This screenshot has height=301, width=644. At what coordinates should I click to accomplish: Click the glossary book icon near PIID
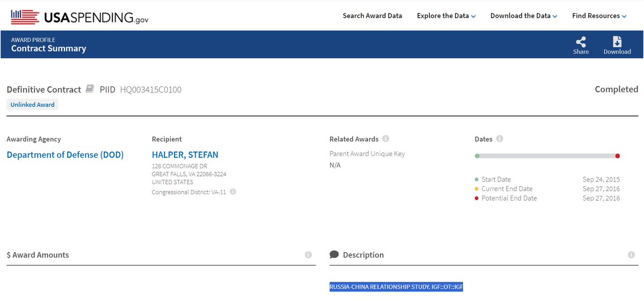pyautogui.click(x=90, y=89)
